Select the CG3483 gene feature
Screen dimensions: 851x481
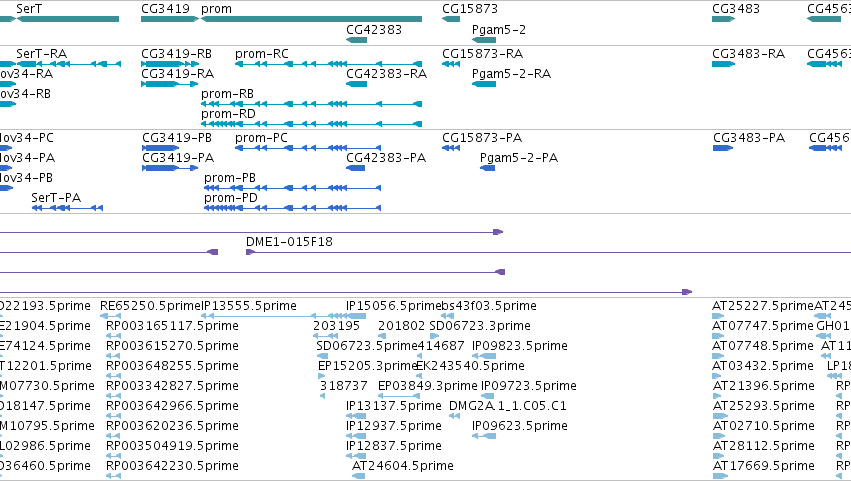tap(723, 19)
